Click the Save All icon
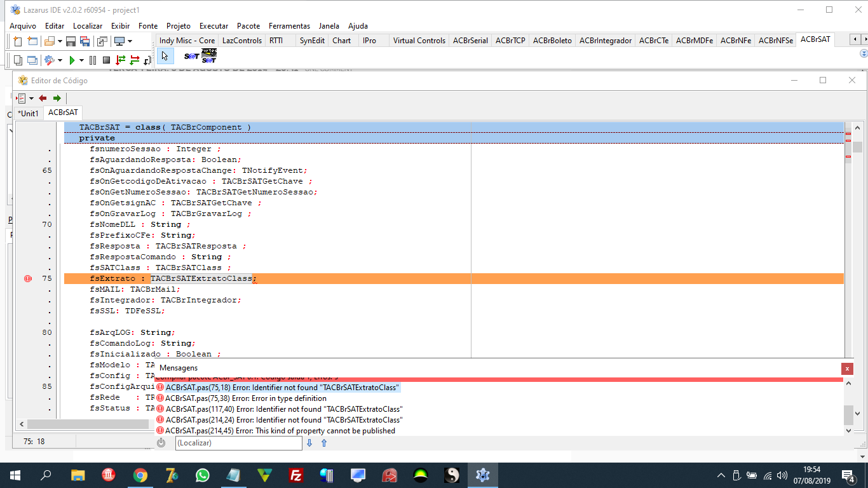Screen dimensions: 868x488 (x=85, y=41)
